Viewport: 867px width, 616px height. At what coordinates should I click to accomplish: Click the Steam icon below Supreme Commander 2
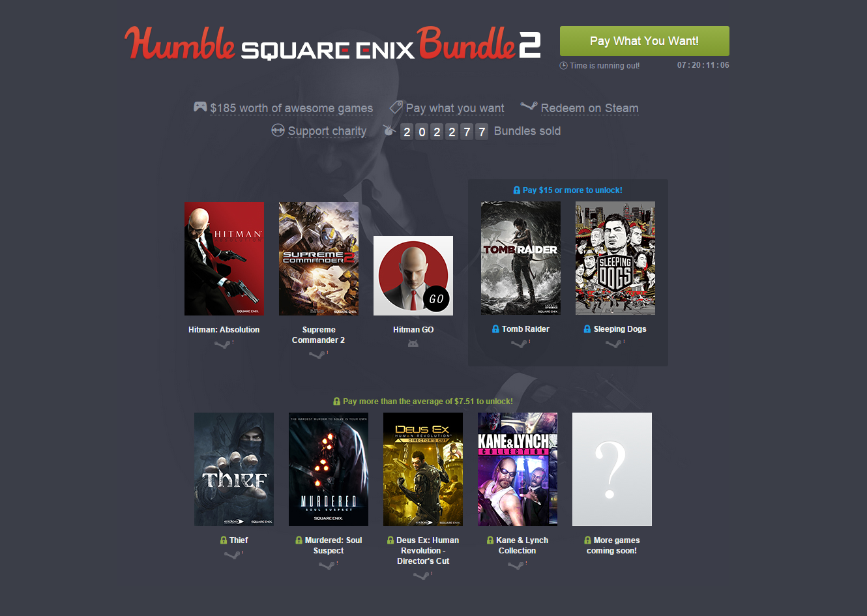[x=318, y=354]
